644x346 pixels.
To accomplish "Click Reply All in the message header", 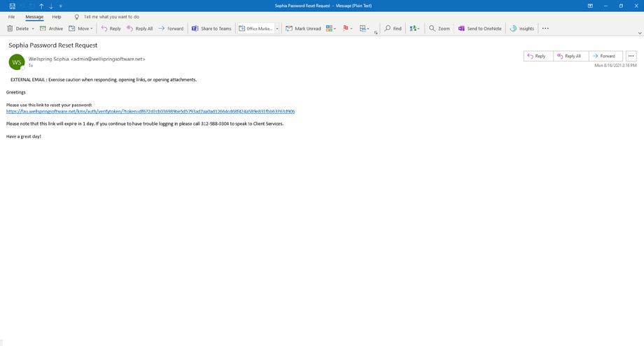I will coord(569,56).
